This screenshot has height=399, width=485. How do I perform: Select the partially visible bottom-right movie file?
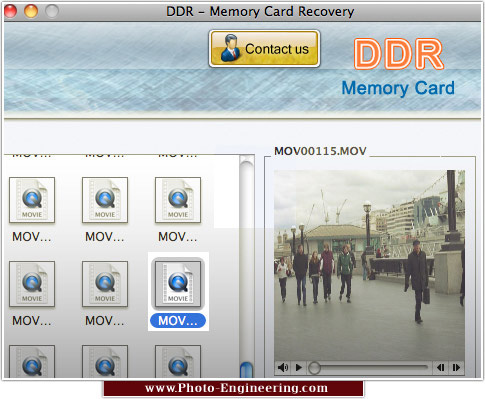pos(178,361)
